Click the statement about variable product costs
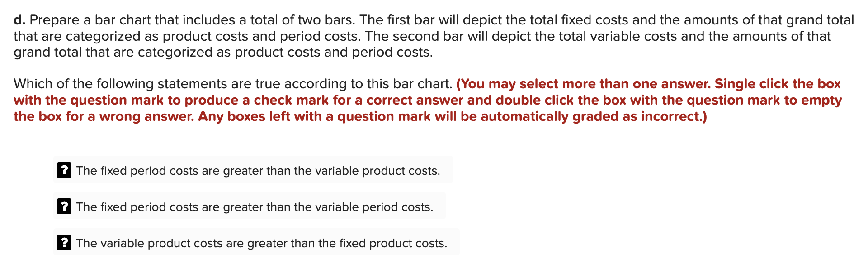868x269 pixels. (x=261, y=243)
